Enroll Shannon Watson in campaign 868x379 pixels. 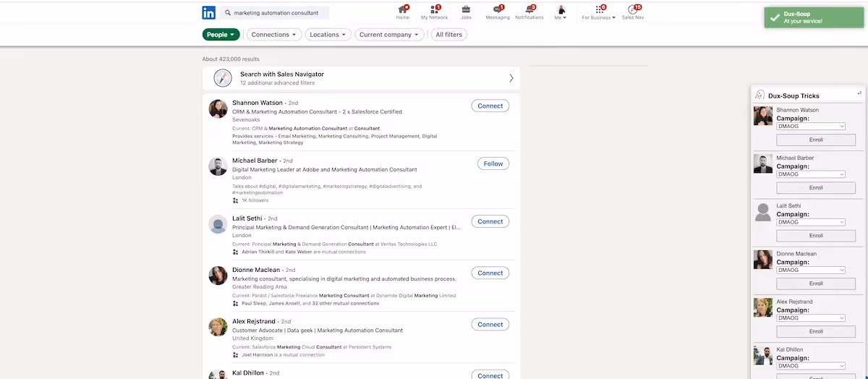click(816, 140)
